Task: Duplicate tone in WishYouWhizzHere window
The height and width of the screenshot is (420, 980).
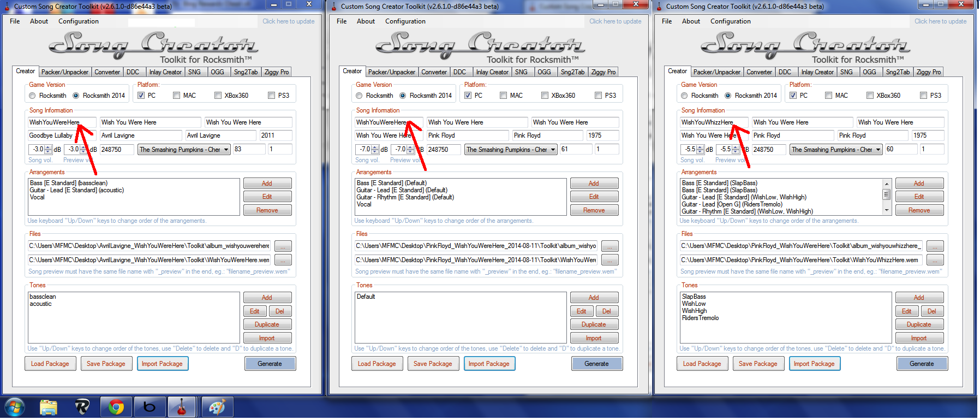Action: click(x=919, y=324)
